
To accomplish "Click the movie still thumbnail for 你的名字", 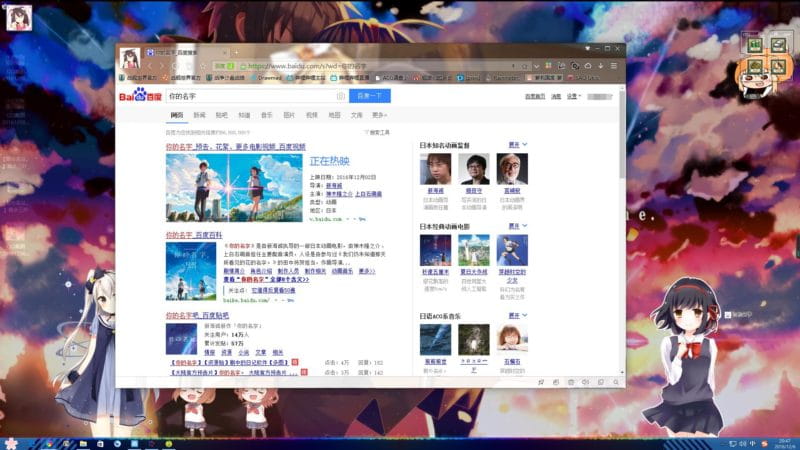I will (x=234, y=188).
